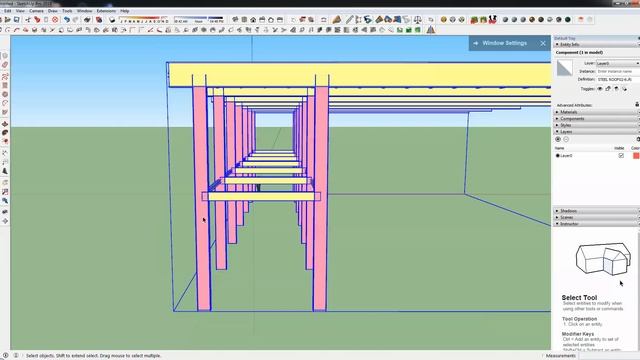Expand the Scenes panel

click(596, 218)
